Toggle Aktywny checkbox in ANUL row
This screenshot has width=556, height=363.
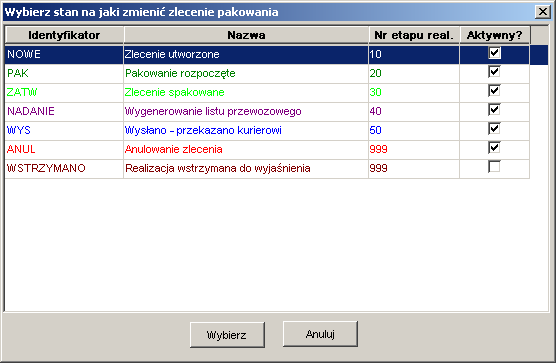coord(494,148)
